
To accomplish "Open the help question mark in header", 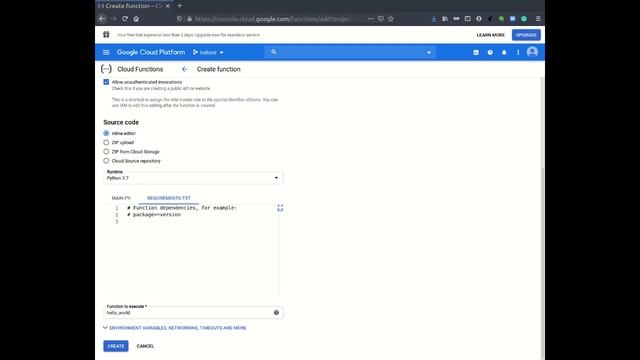I will point(490,52).
